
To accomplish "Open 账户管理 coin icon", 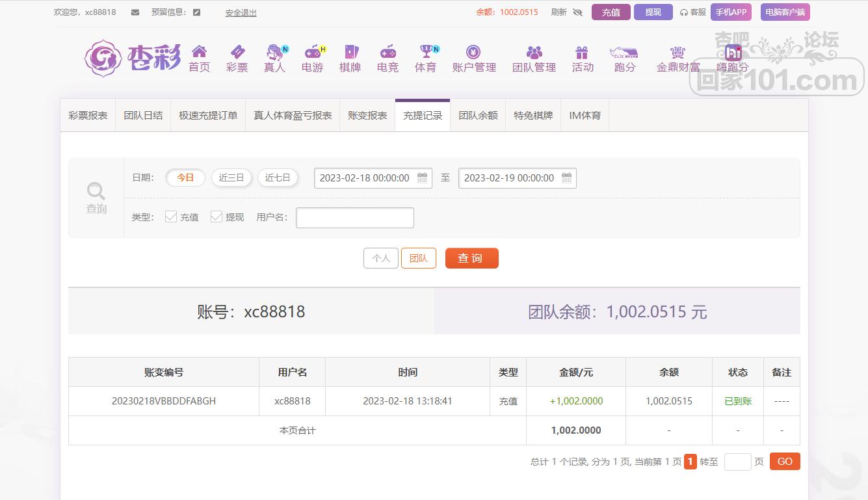I will [473, 52].
